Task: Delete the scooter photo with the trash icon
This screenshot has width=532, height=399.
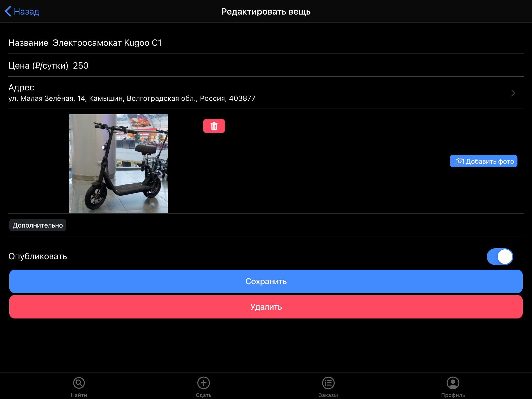Action: (214, 126)
